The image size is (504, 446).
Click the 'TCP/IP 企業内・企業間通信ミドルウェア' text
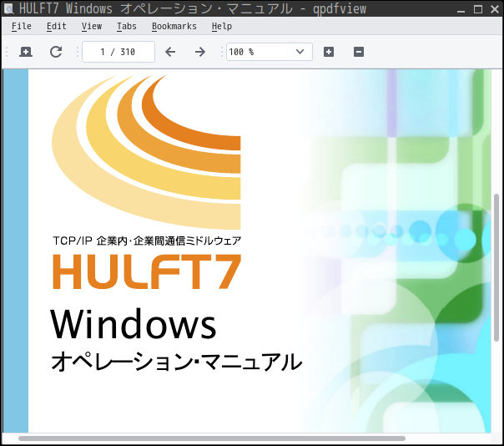click(x=147, y=241)
